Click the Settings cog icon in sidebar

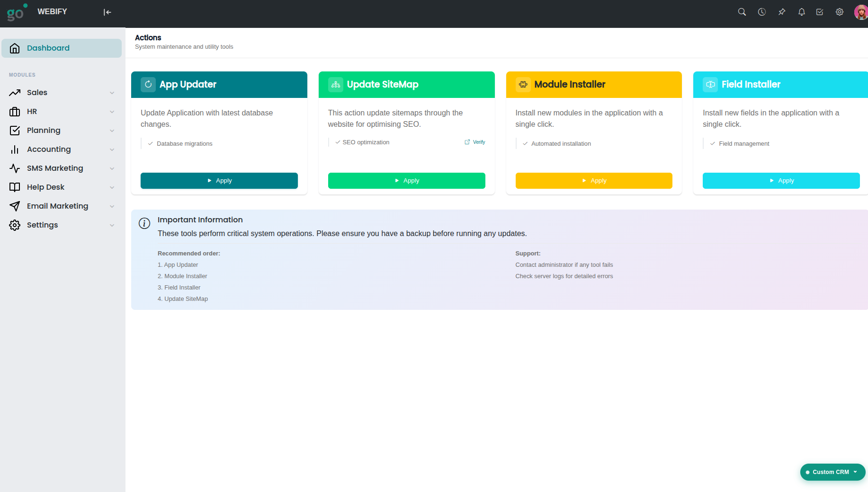(15, 225)
